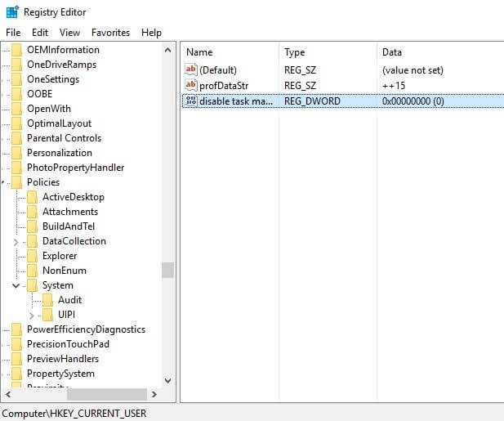The image size is (504, 421).
Task: Collapse the System key
Action: click(16, 285)
